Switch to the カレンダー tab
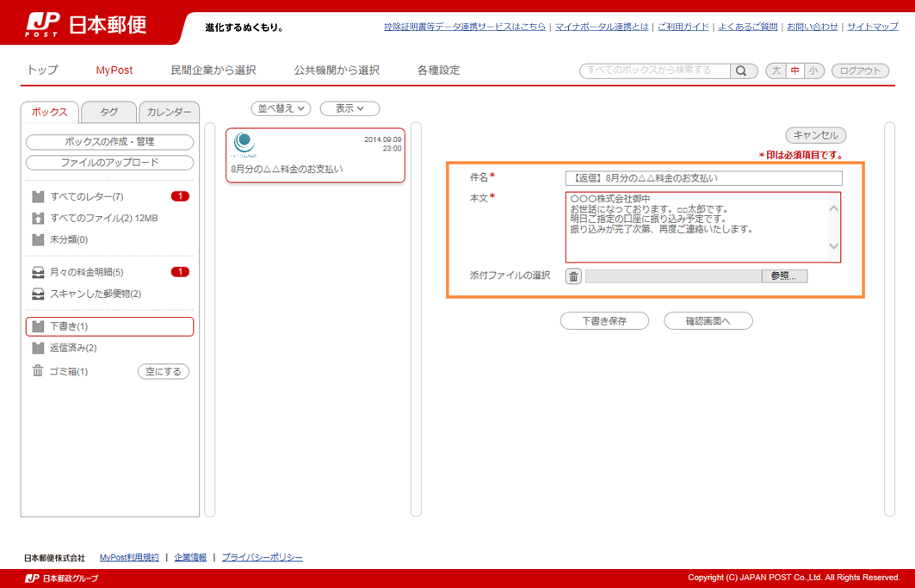Screen dimensions: 915x588 170,112
